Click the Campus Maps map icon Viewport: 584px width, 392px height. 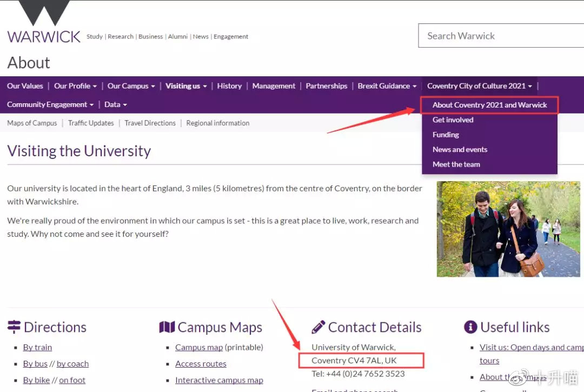167,327
